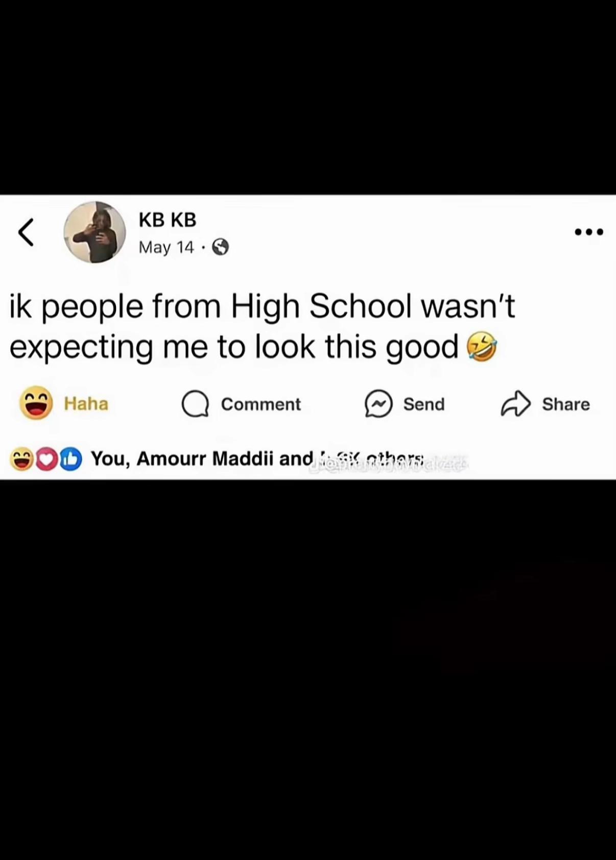Image resolution: width=616 pixels, height=860 pixels.
Task: Click the May 14 post date
Action: (166, 247)
